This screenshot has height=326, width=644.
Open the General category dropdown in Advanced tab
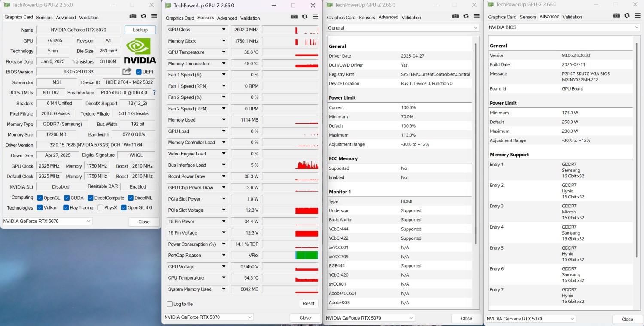pos(403,28)
